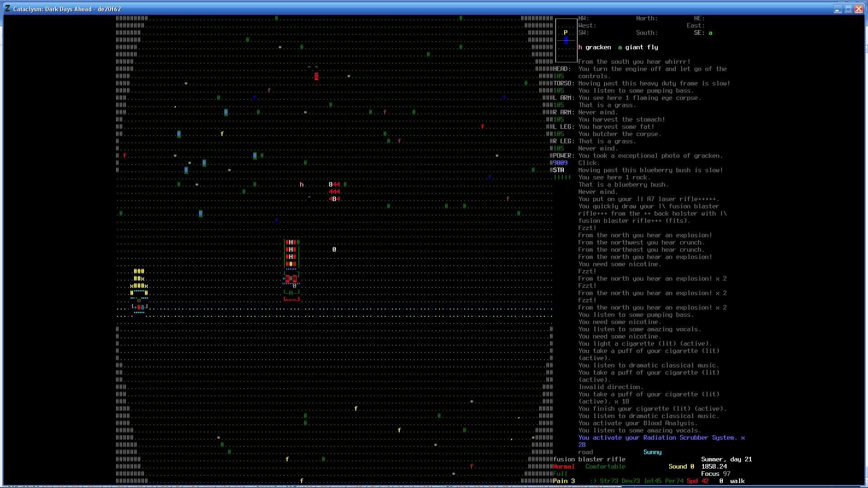868x488 pixels.
Task: Click the red zombie symbol near top
Action: point(316,76)
